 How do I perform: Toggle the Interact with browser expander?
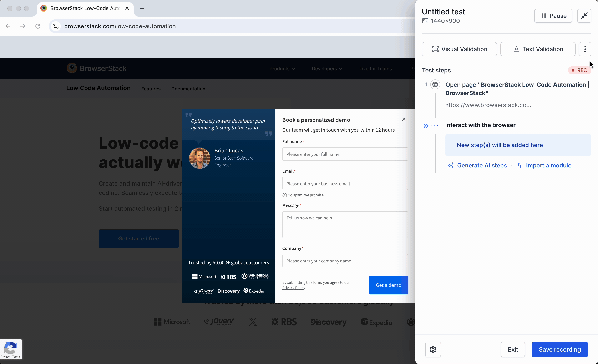[426, 125]
